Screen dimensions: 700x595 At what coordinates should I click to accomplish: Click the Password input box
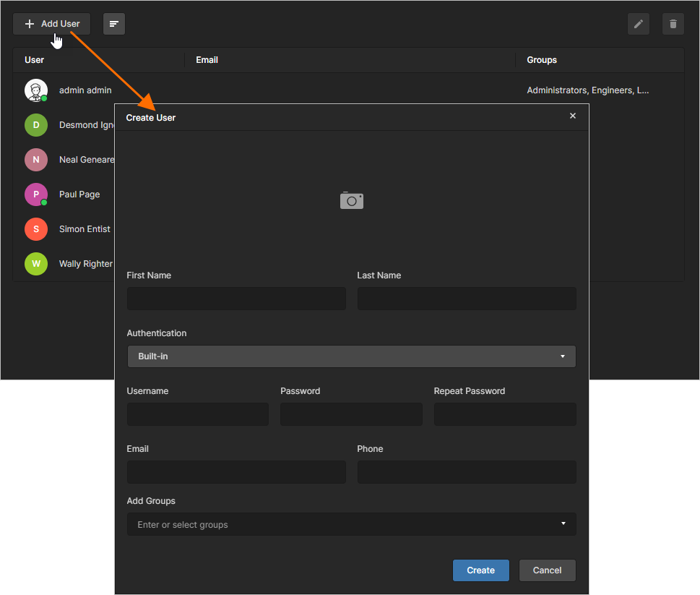coord(351,414)
